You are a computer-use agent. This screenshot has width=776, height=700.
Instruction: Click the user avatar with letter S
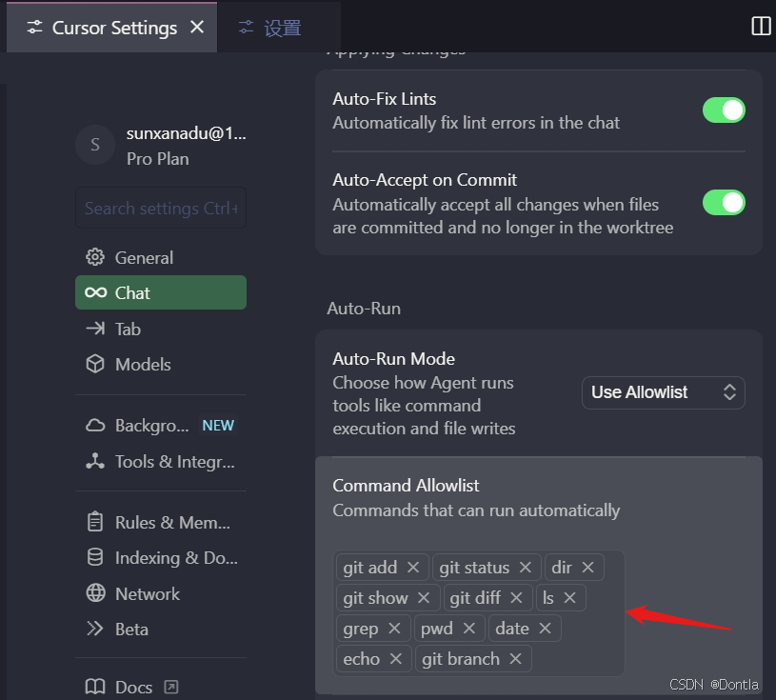click(x=95, y=145)
